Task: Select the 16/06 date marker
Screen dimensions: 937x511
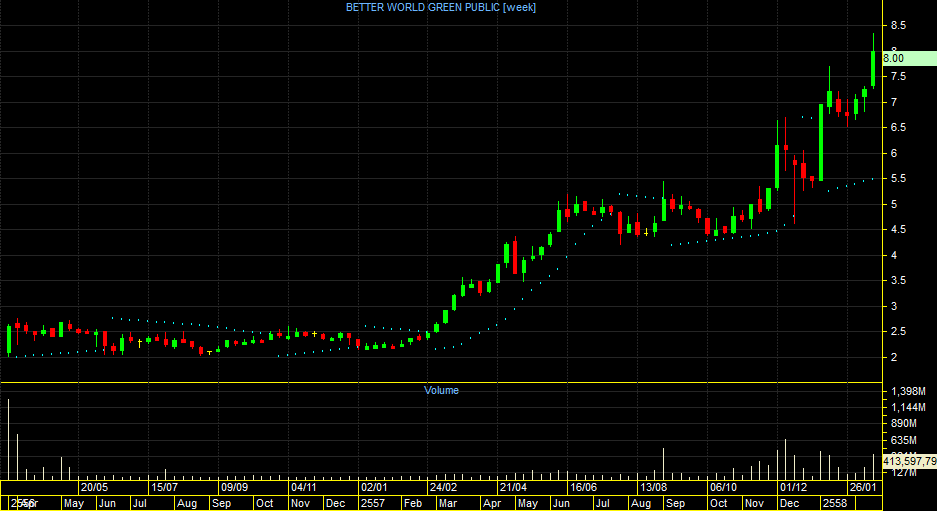Action: click(x=583, y=487)
